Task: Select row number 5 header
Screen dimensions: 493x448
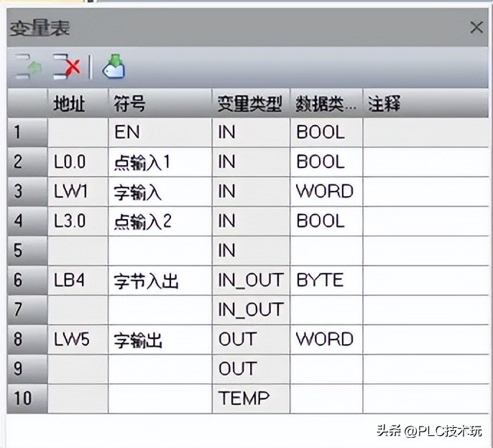Action: click(x=27, y=251)
